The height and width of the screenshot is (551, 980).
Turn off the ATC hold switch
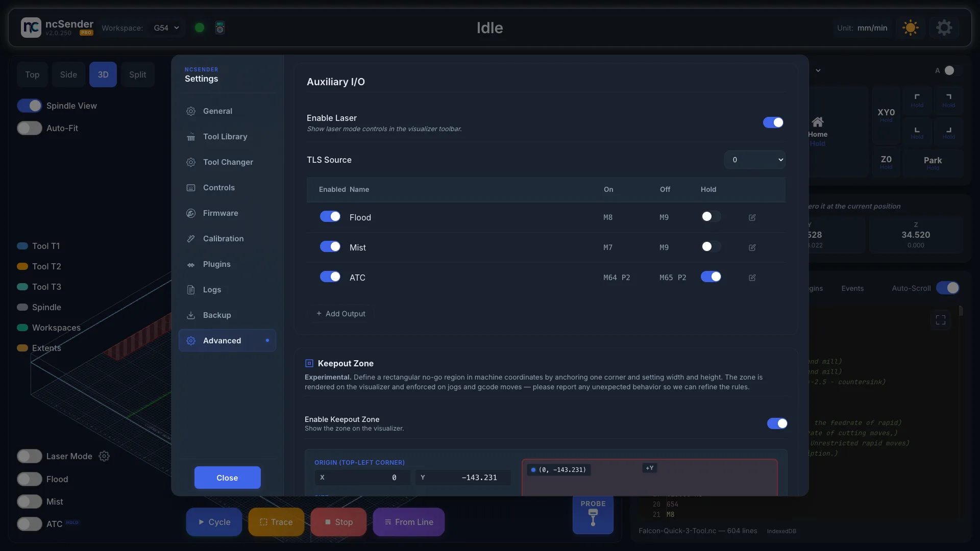710,277
